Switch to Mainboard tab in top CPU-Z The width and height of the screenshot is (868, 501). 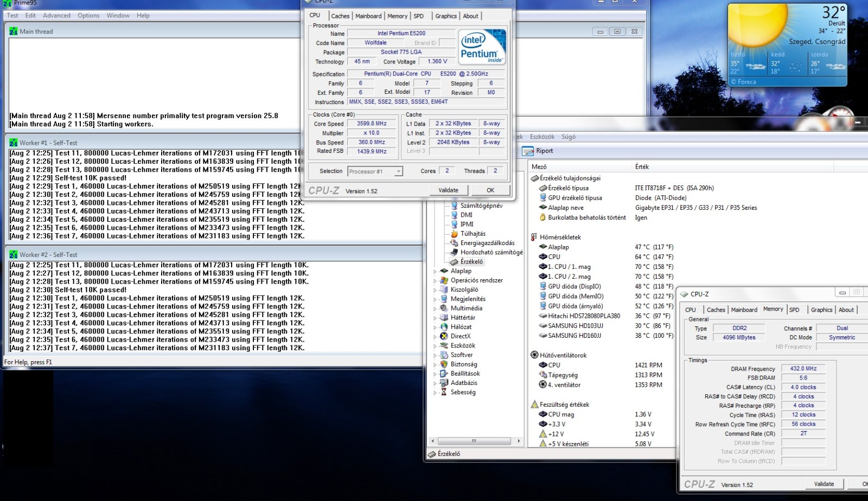pyautogui.click(x=368, y=16)
